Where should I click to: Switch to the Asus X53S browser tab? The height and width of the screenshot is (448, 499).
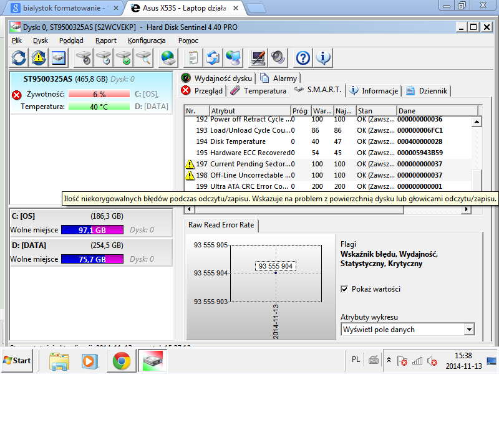click(185, 8)
